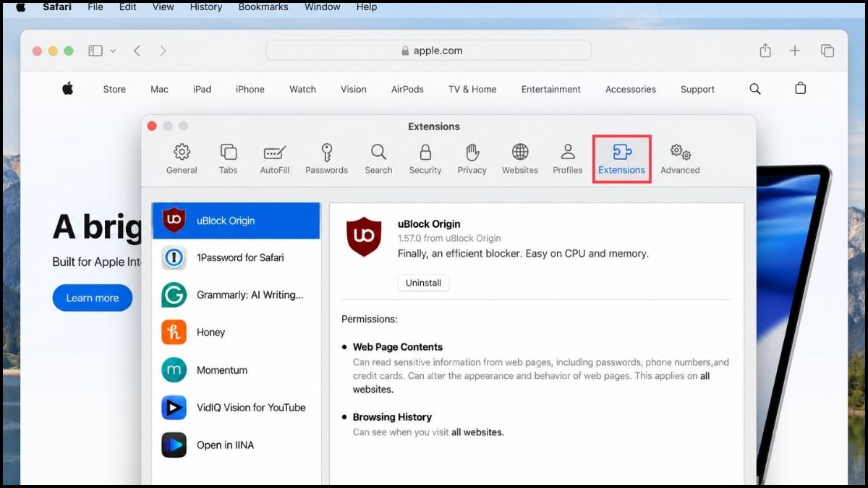This screenshot has width=868, height=488.
Task: Open the Share button in Safari toolbar
Action: click(x=765, y=51)
